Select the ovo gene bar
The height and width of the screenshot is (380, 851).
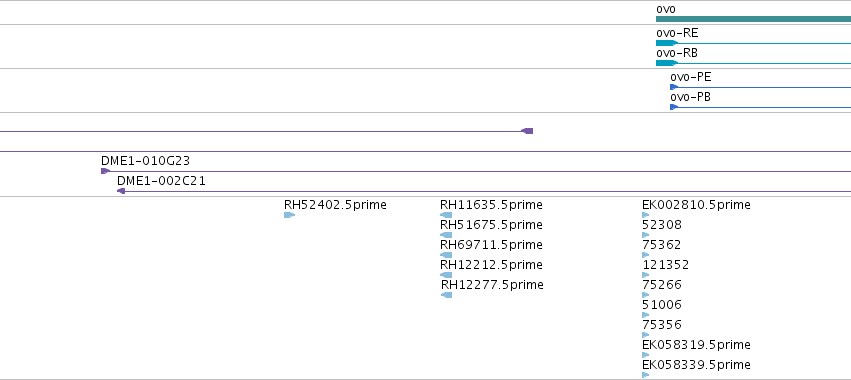click(753, 19)
